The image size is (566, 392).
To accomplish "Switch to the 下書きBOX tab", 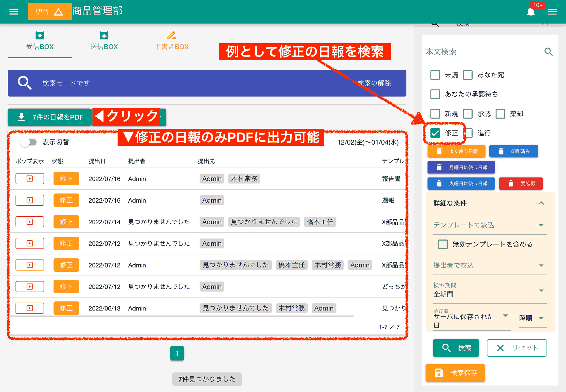I will coord(172,40).
